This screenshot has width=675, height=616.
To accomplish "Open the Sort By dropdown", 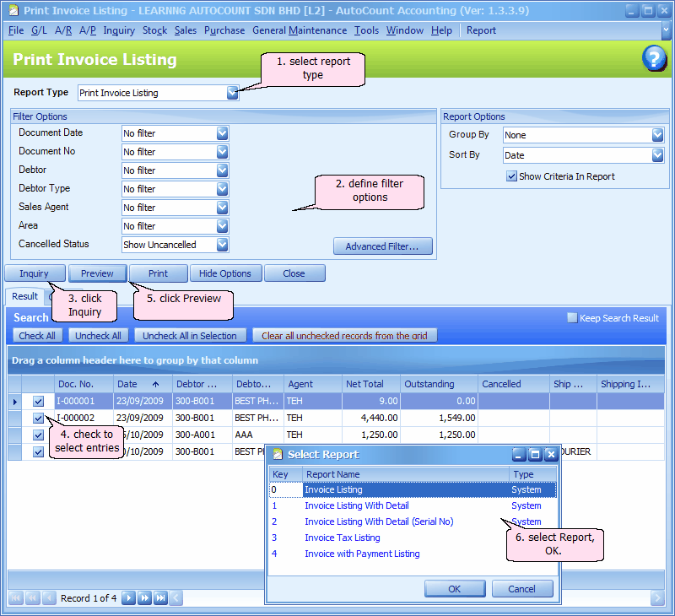I will tap(657, 155).
